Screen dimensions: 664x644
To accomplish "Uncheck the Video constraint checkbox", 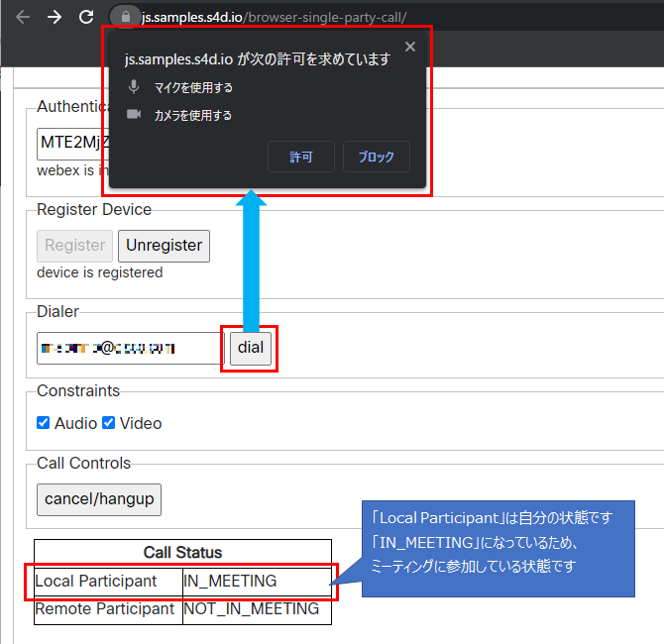I will (109, 423).
